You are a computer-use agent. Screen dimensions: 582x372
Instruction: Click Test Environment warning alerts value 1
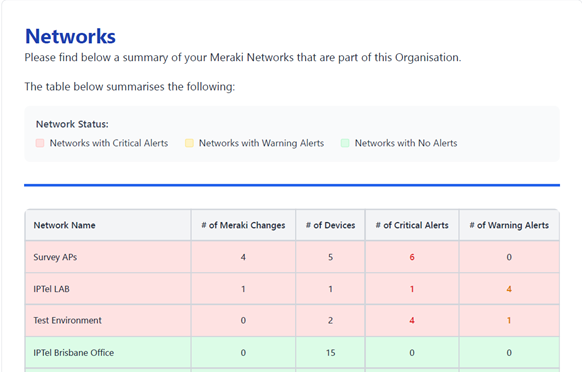[x=509, y=320]
